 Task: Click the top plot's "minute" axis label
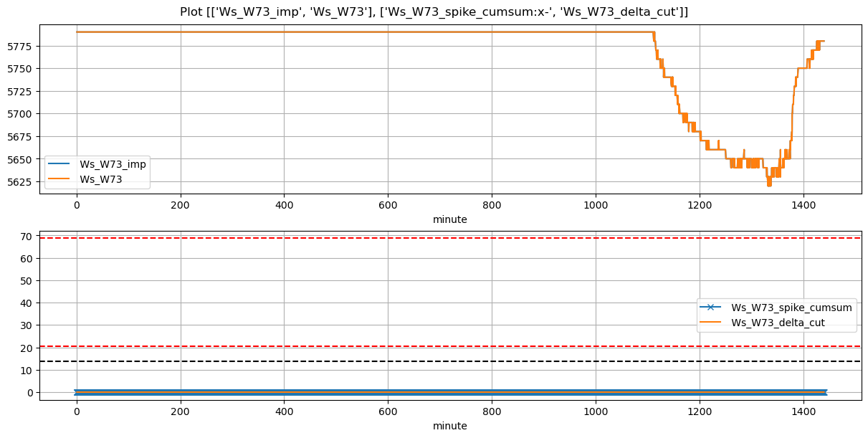pos(449,219)
